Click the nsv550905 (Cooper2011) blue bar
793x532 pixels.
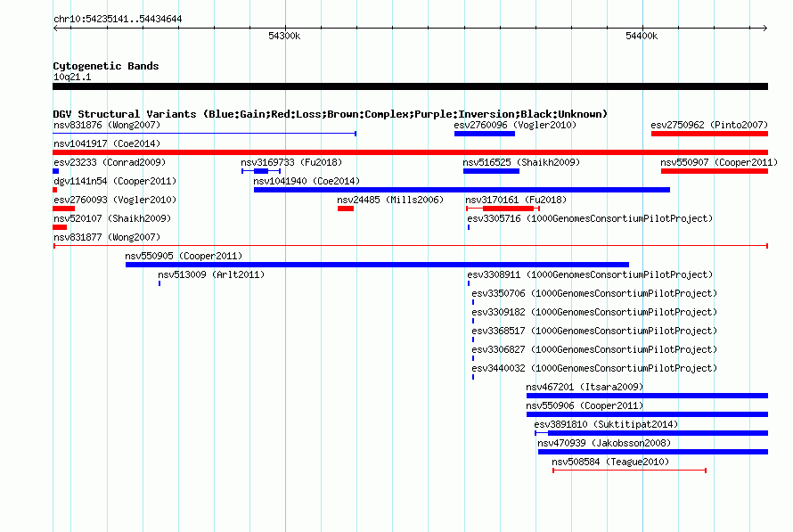click(x=377, y=265)
